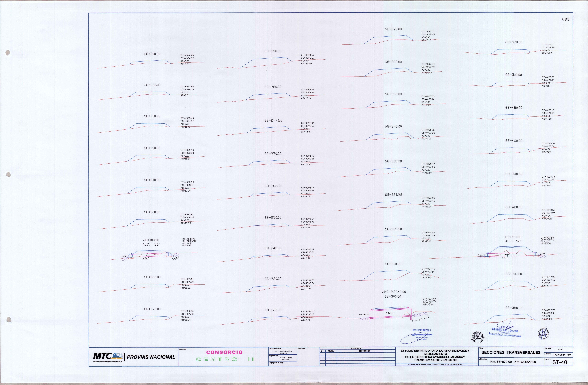Click the PROVIAS NACIONAL text
588x385 pixels.
151,357
